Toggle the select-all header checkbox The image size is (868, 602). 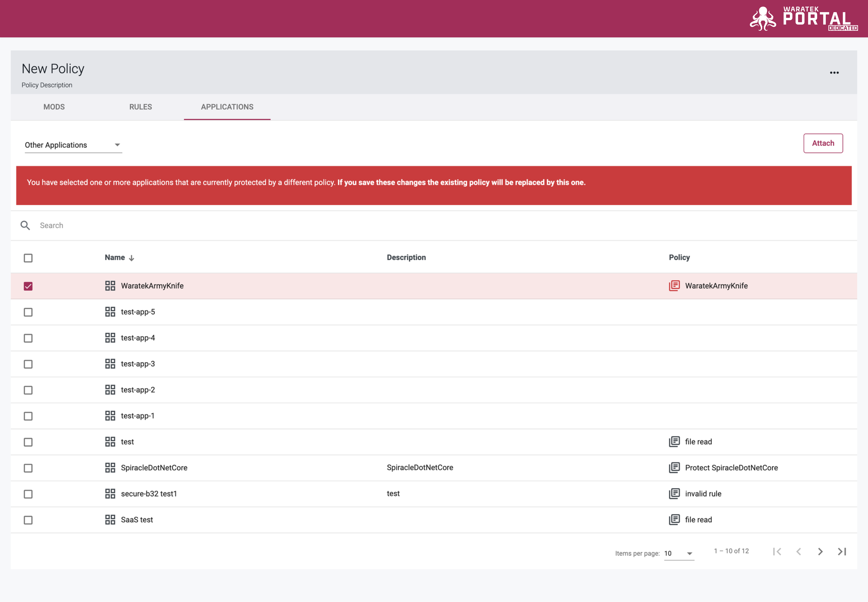pyautogui.click(x=28, y=258)
